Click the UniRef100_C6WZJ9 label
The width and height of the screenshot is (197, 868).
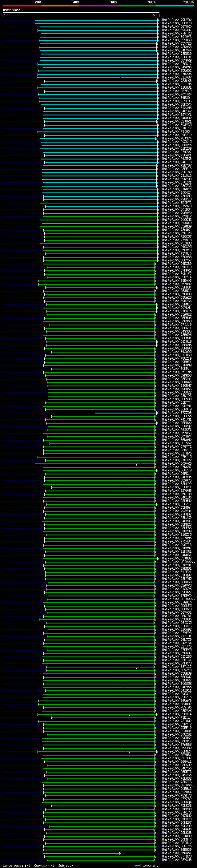point(177,470)
